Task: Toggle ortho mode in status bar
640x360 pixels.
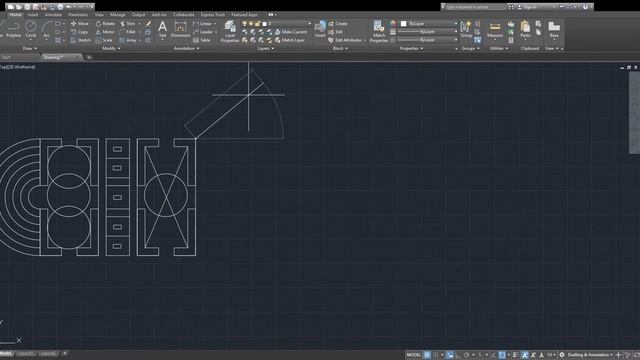Action: [458, 355]
